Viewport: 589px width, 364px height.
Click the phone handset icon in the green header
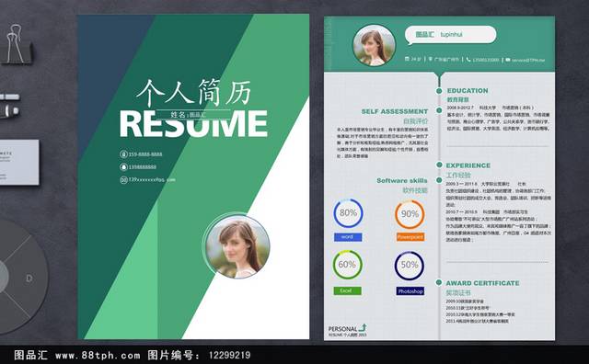point(468,60)
